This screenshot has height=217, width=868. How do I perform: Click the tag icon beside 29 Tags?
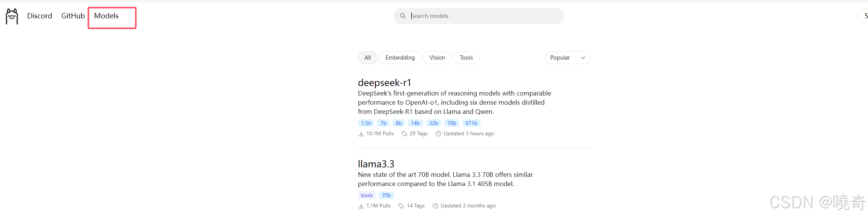click(404, 134)
